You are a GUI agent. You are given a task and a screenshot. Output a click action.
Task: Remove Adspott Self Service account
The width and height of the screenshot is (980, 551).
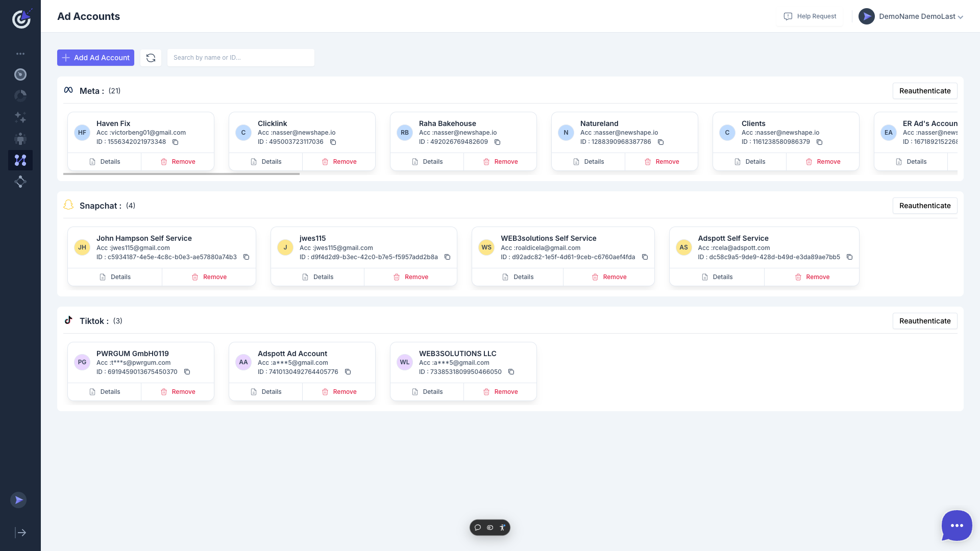[812, 277]
